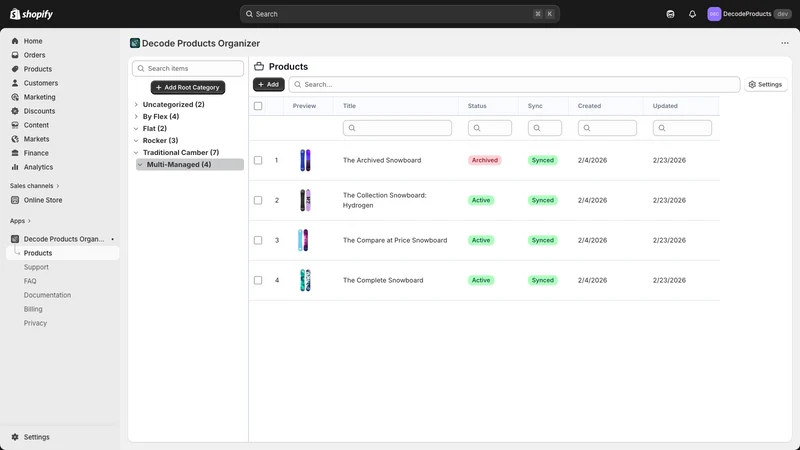Open the notifications bell

[x=692, y=14]
